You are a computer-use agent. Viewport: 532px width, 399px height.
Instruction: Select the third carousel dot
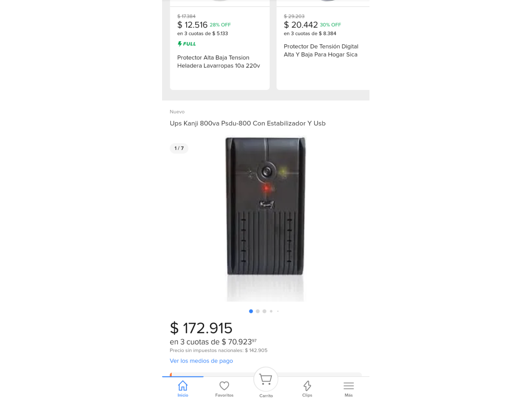pyautogui.click(x=264, y=311)
